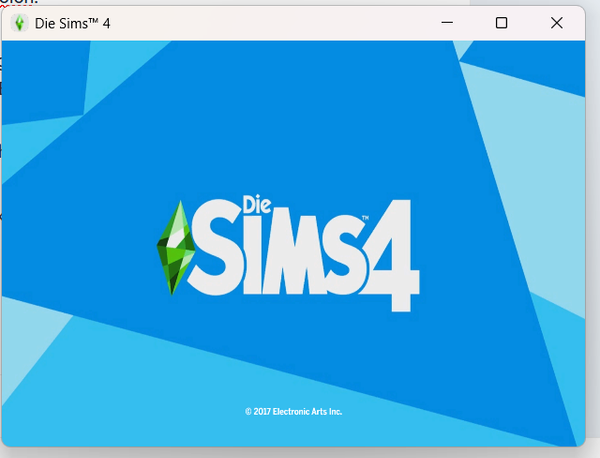Image resolution: width=600 pixels, height=458 pixels.
Task: Click the 'Die Sims™ 4' window title text
Action: tap(72, 24)
